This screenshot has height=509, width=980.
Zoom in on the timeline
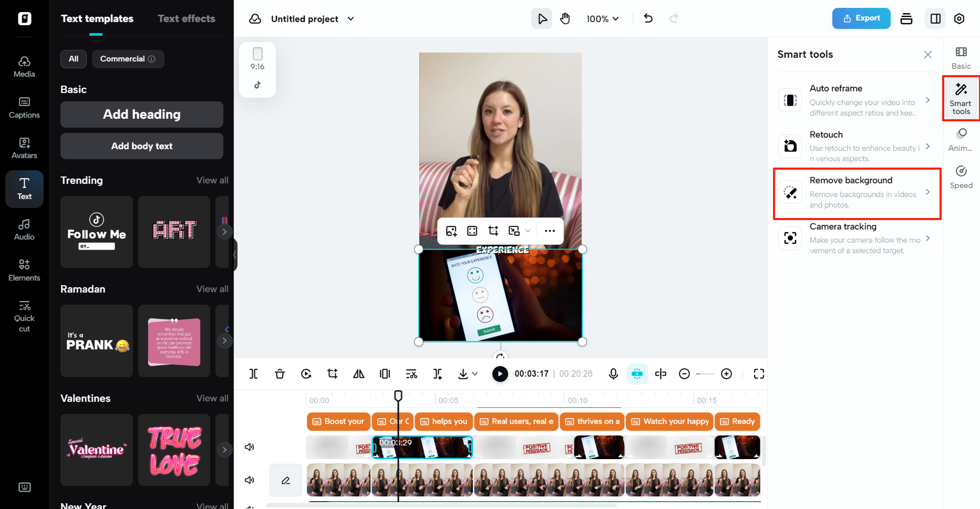[x=726, y=373]
